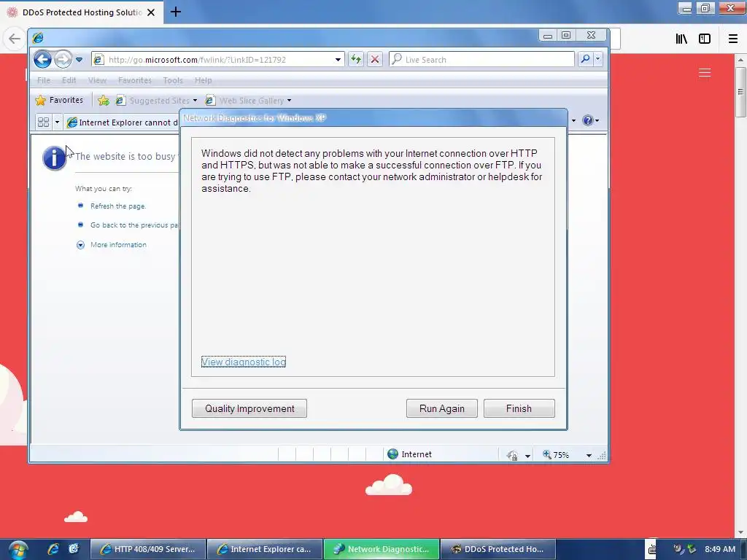The width and height of the screenshot is (747, 560).
Task: Click the network tray icon near clock
Action: coord(692,549)
